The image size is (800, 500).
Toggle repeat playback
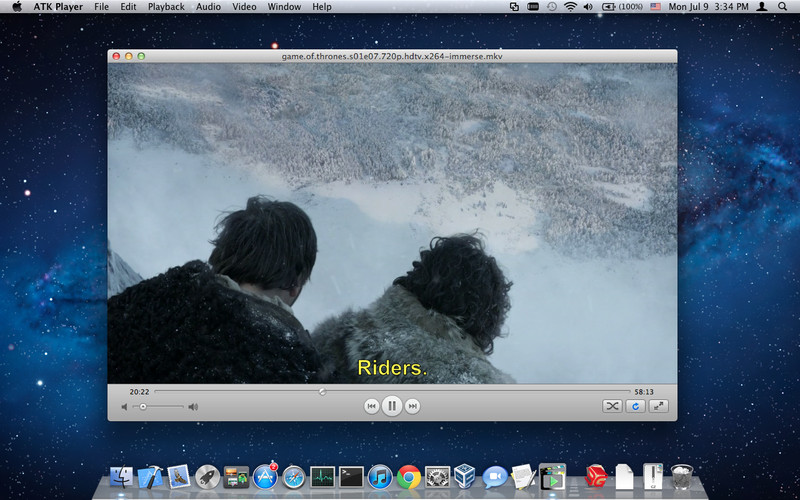(635, 406)
